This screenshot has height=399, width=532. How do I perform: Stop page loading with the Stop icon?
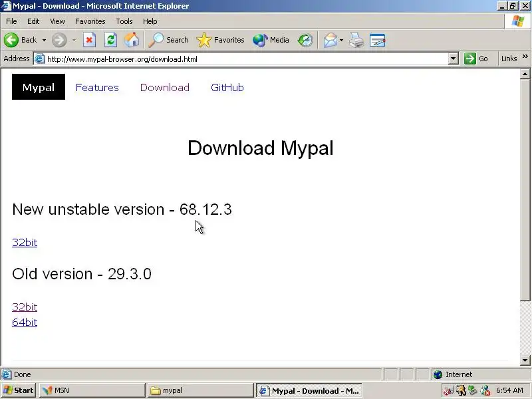coord(89,40)
